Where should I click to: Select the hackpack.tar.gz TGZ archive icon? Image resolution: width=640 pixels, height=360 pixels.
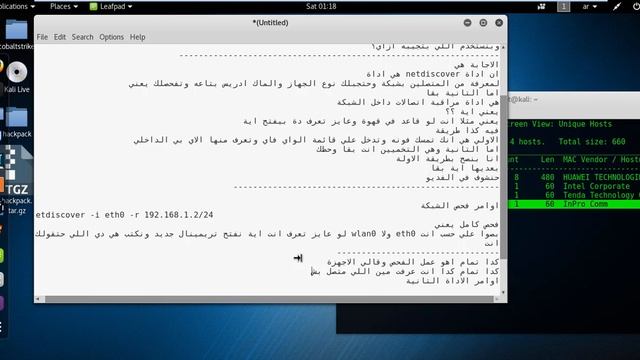[16, 180]
